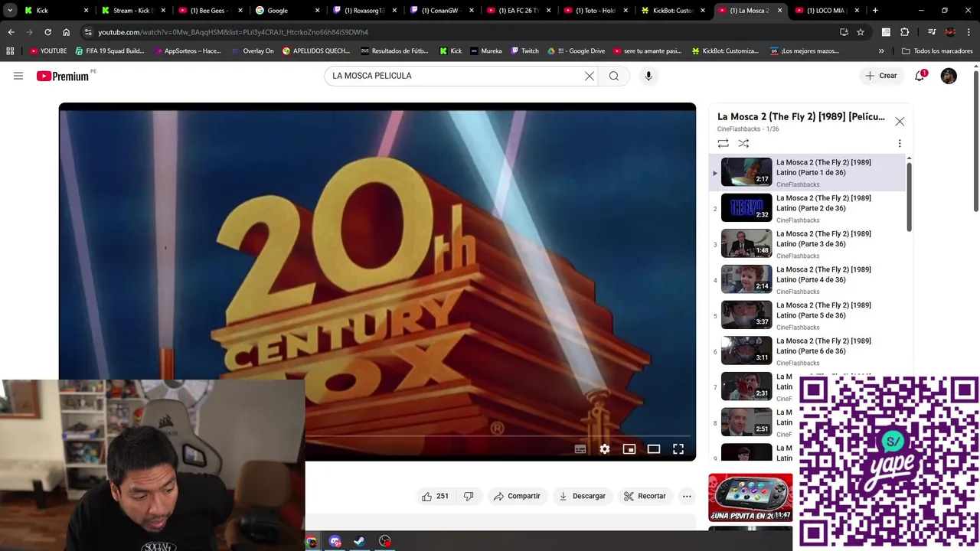Bookmark this page with the star
Viewport: 980px width, 551px height.
click(x=861, y=32)
